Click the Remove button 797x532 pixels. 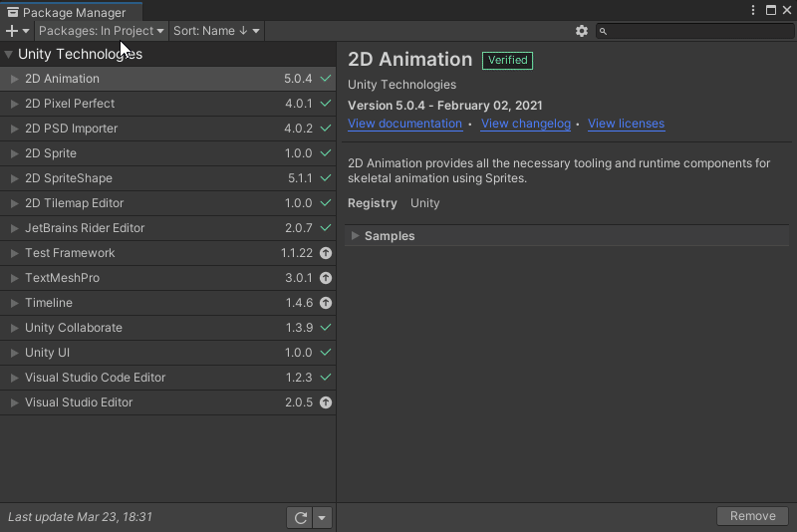click(x=753, y=516)
